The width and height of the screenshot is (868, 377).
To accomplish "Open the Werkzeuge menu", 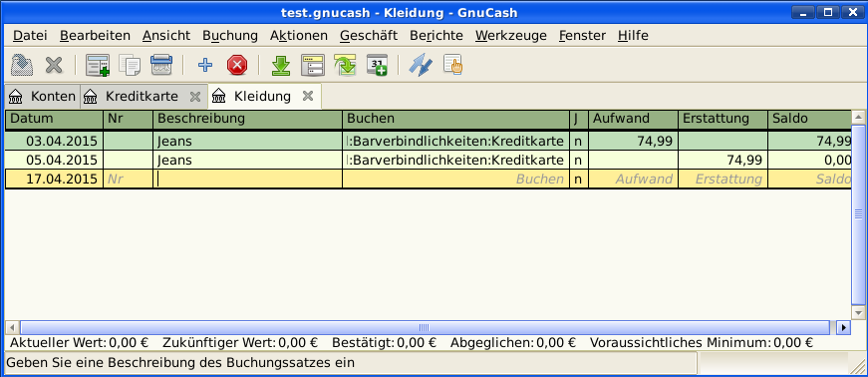I will coord(510,36).
